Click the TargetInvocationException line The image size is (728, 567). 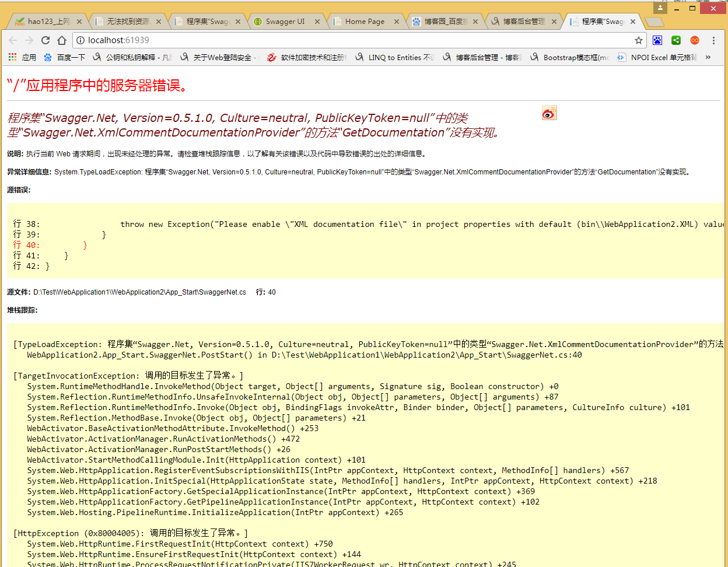coord(128,376)
